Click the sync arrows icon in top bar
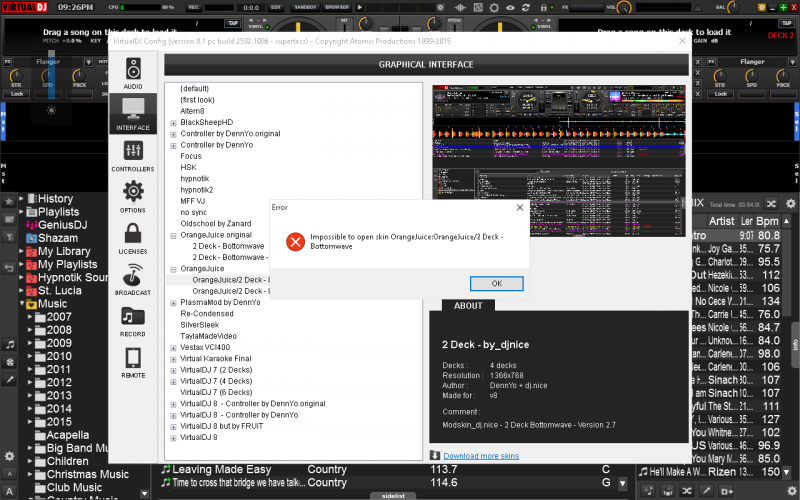 click(526, 8)
